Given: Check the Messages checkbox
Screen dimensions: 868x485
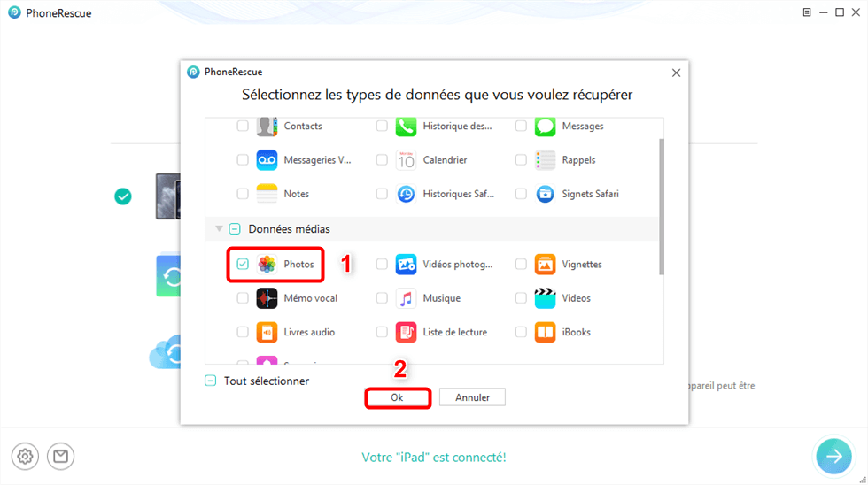Looking at the screenshot, I should click(521, 126).
